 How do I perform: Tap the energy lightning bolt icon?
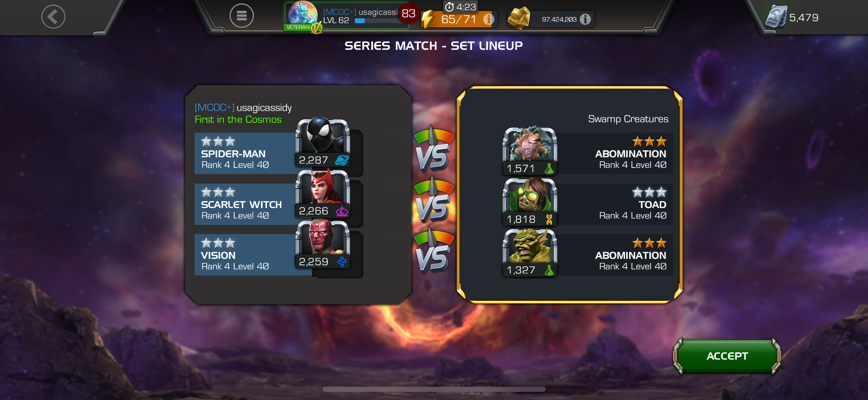pyautogui.click(x=428, y=19)
